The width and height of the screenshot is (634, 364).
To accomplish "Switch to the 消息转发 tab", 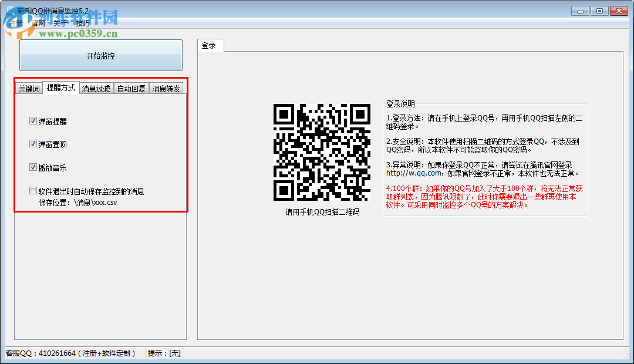I will point(166,87).
